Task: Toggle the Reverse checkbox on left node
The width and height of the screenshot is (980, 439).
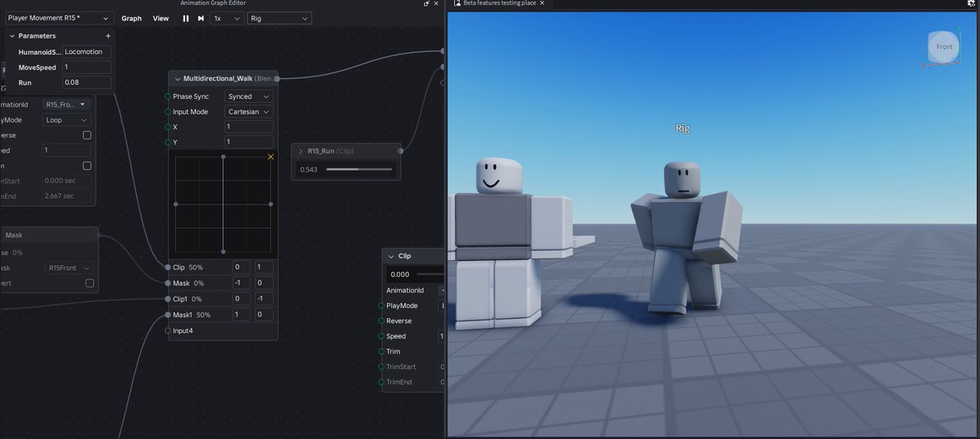Action: click(x=87, y=135)
